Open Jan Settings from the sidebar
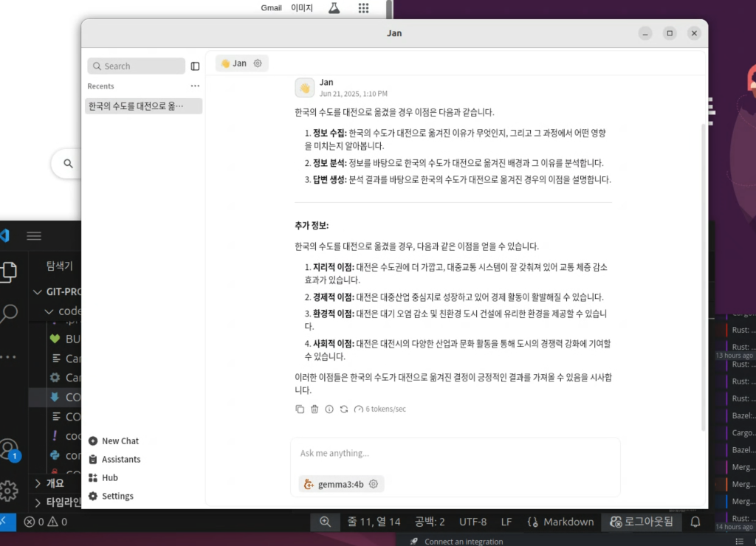756x546 pixels. tap(111, 496)
